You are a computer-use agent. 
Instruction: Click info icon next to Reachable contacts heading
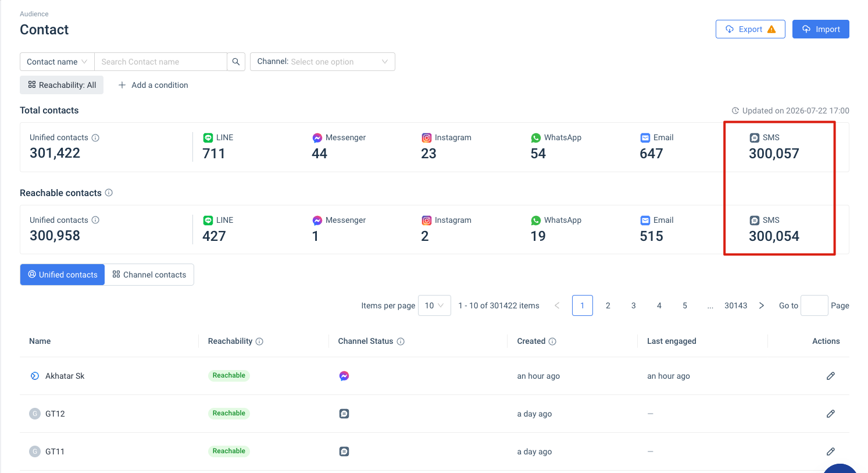click(x=109, y=193)
